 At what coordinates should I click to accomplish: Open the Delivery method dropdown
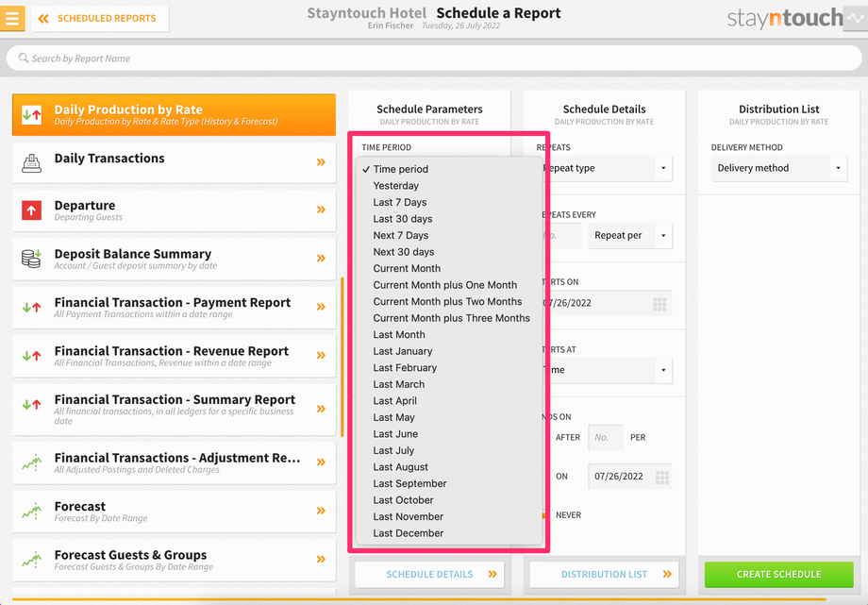pyautogui.click(x=779, y=168)
